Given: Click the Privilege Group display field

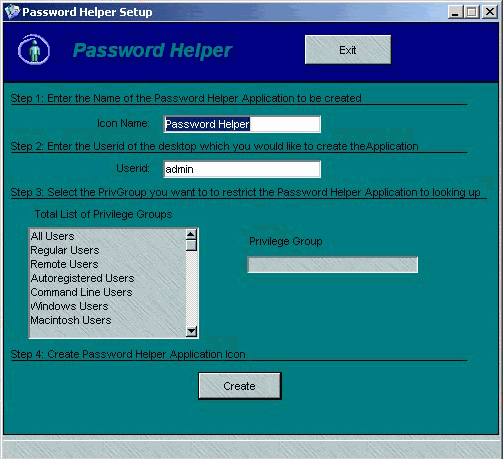Looking at the screenshot, I should (x=332, y=265).
